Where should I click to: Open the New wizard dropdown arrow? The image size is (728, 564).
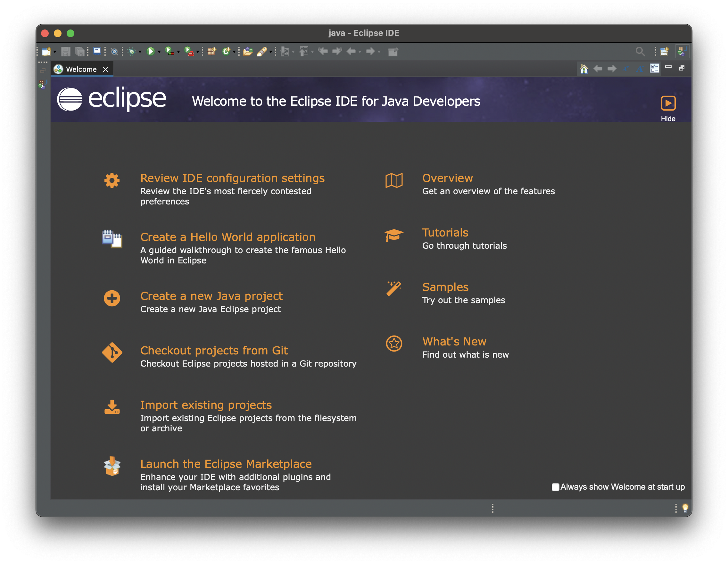[x=55, y=52]
